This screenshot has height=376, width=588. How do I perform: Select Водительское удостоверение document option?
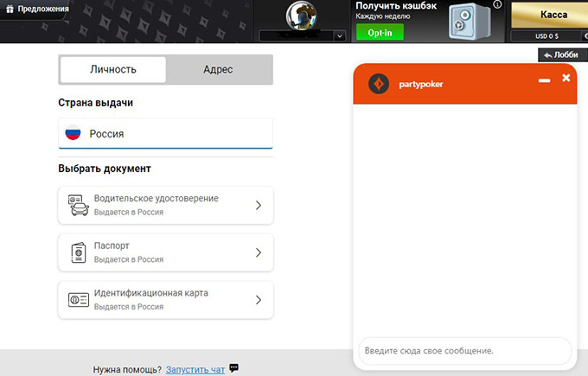[x=165, y=205]
